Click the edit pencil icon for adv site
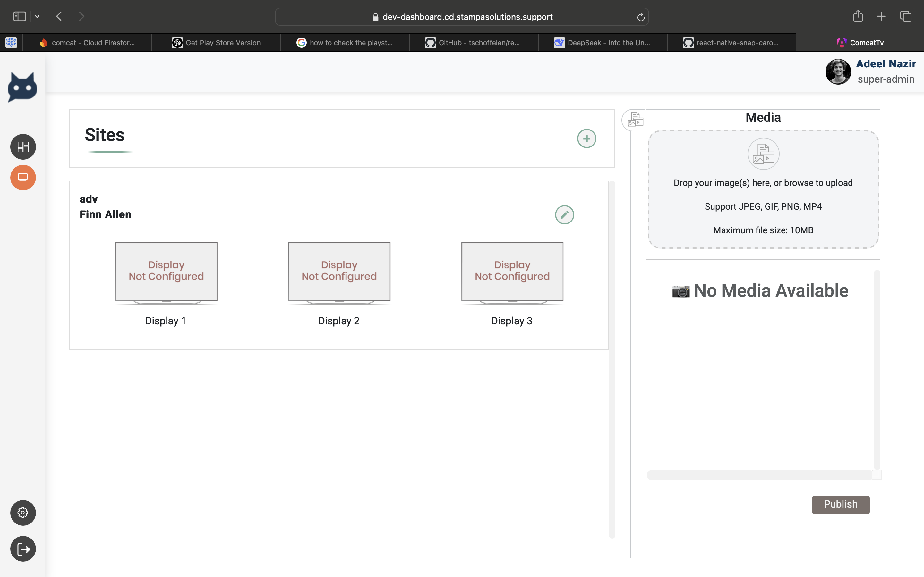Image resolution: width=924 pixels, height=577 pixels. coord(564,215)
